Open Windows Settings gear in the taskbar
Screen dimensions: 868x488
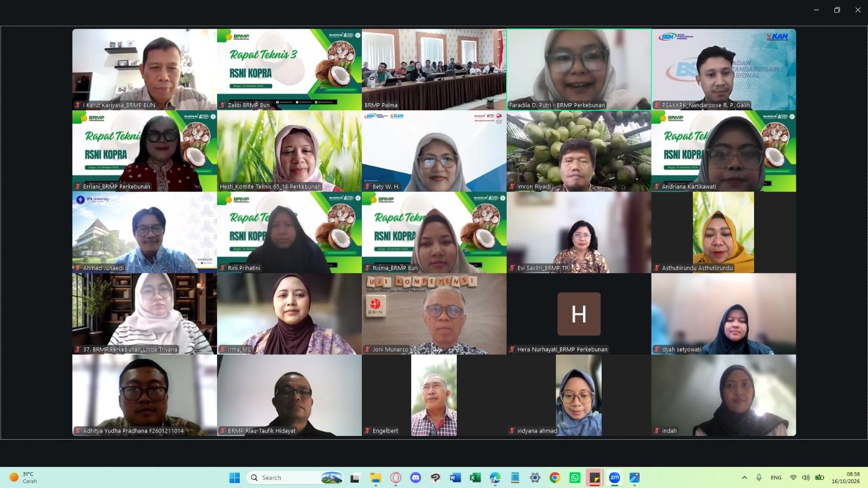pyautogui.click(x=535, y=478)
